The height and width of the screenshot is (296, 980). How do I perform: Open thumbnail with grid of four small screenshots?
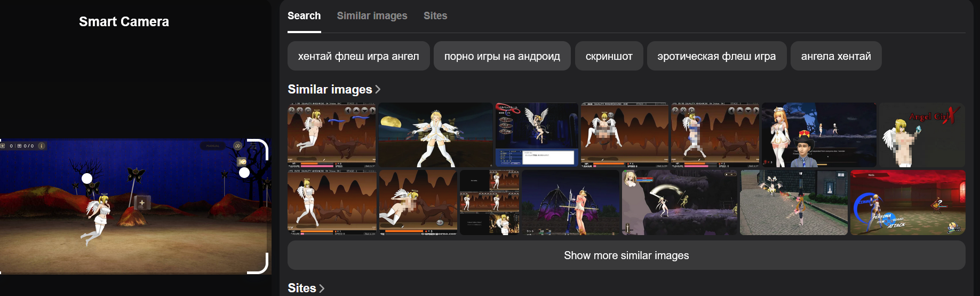490,202
